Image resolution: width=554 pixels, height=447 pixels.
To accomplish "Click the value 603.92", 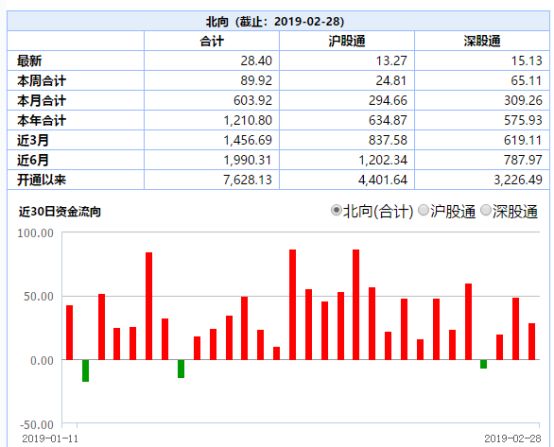I will tap(253, 100).
